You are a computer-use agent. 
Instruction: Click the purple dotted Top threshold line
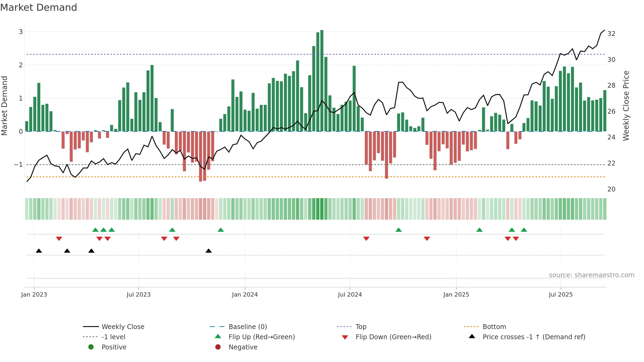pos(316,54)
